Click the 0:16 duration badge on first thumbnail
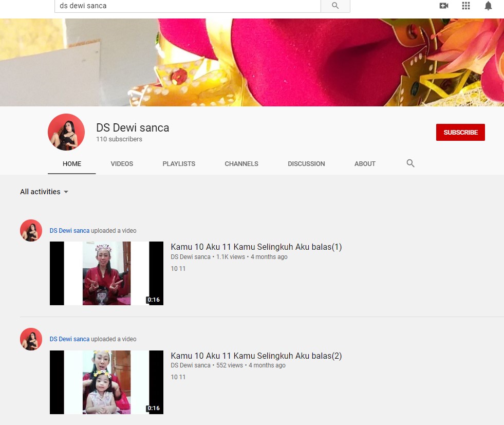This screenshot has height=425, width=504. 154,300
